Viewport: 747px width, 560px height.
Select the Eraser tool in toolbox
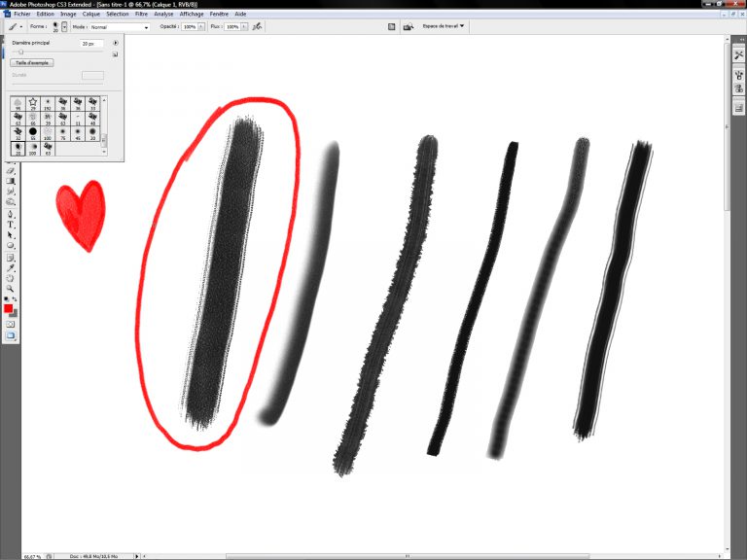(10, 170)
